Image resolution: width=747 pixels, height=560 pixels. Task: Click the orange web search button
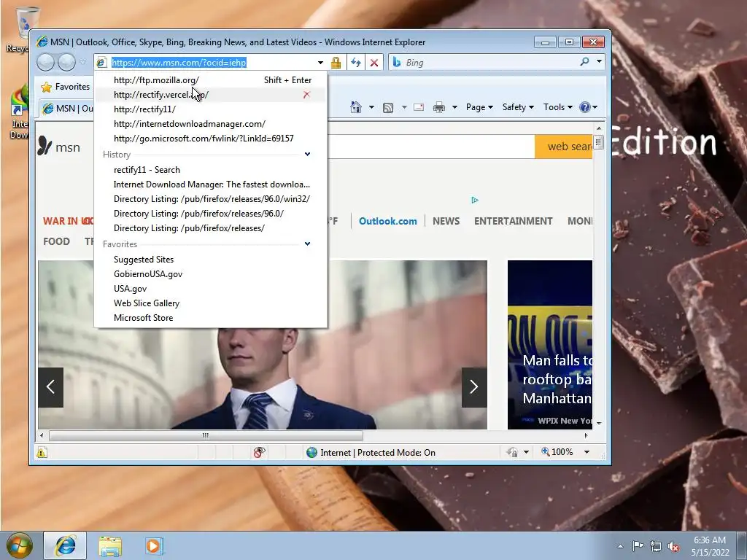coord(564,147)
